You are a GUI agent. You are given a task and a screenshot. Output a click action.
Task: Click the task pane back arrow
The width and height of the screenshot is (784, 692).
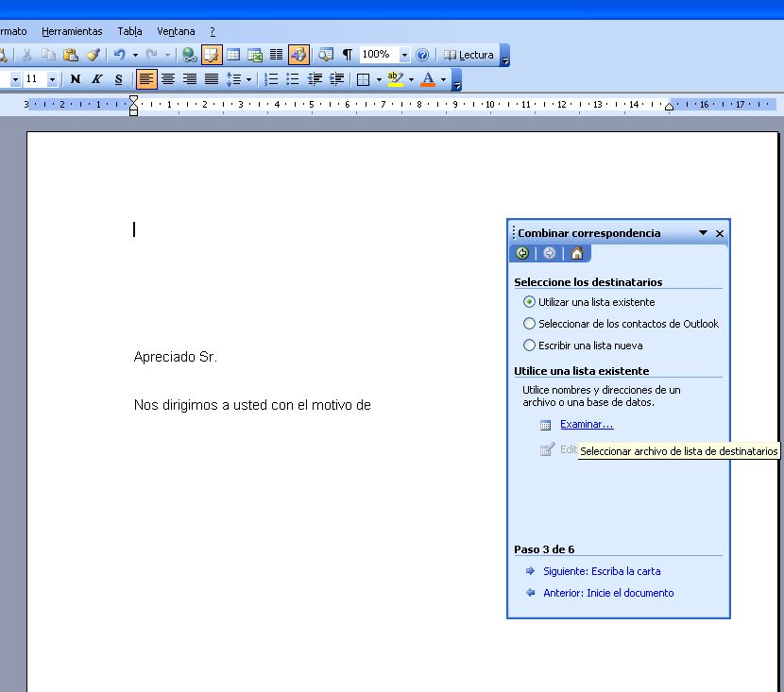[x=522, y=253]
